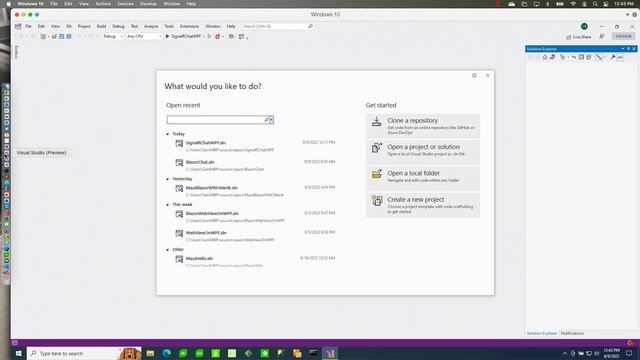Open the Analyze menu
The height and width of the screenshot is (360, 640).
[151, 26]
